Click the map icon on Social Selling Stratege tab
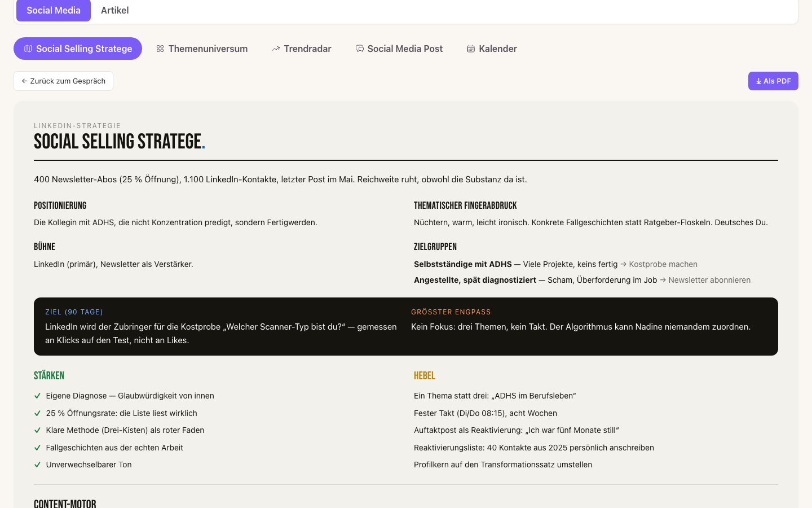The width and height of the screenshot is (812, 508). pos(28,49)
